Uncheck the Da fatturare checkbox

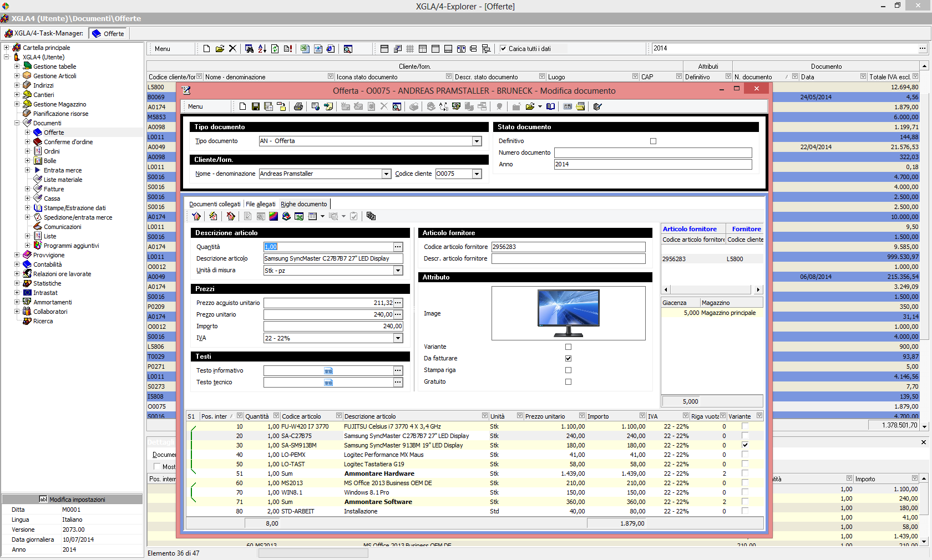[x=568, y=358]
